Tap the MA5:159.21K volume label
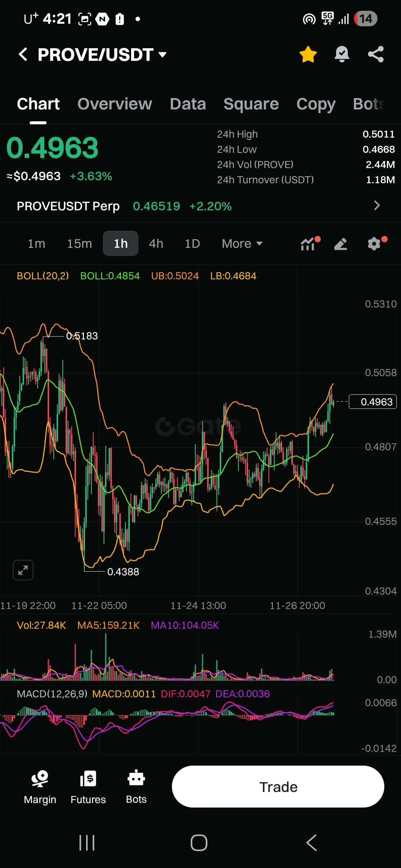401x868 pixels. pyautogui.click(x=108, y=625)
